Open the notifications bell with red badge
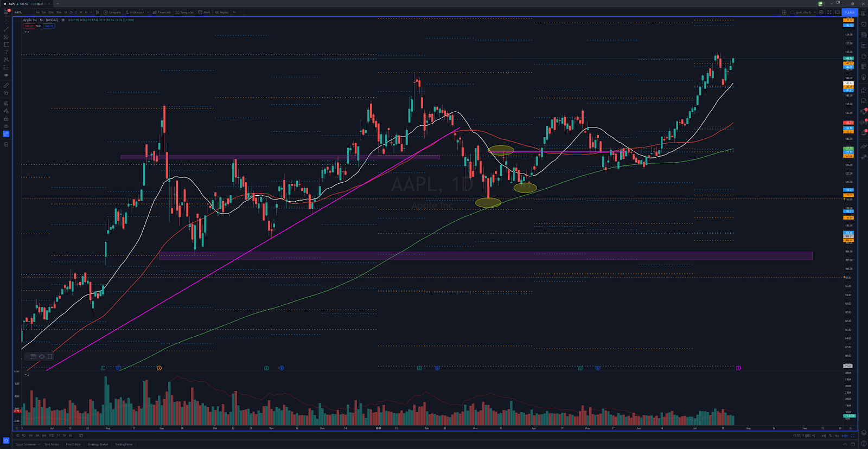Screen dimensions: 868x449 pos(864,133)
